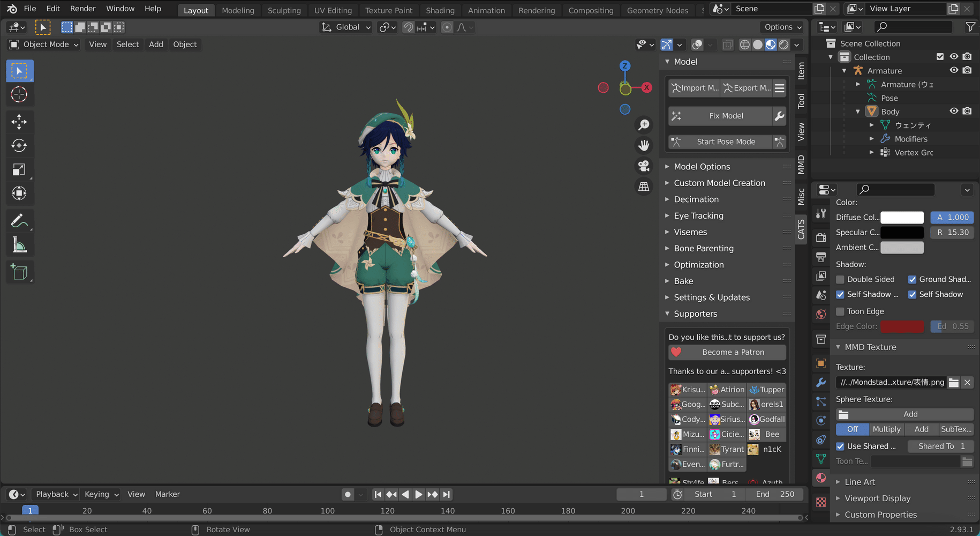Pick the Annotate pencil tool
Screen dimensions: 980x536
pos(19,221)
